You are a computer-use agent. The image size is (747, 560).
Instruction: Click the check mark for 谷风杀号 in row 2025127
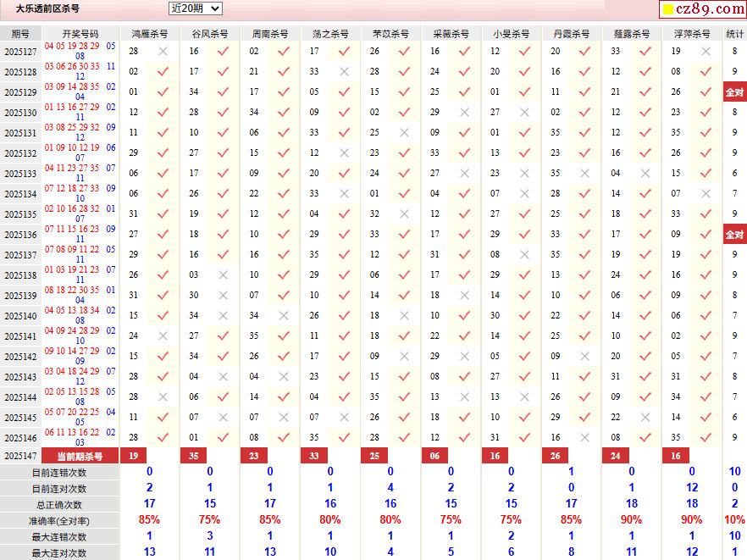click(223, 52)
